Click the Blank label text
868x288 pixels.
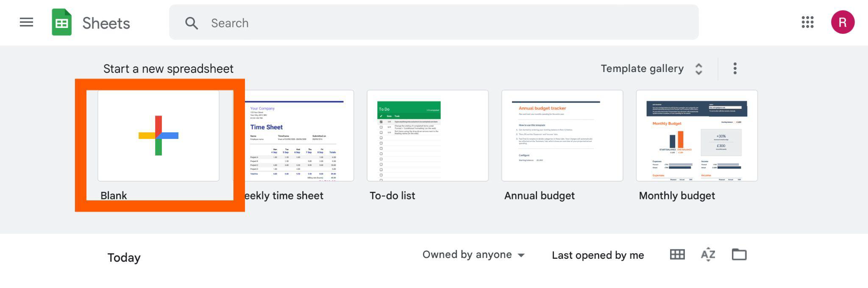[114, 196]
